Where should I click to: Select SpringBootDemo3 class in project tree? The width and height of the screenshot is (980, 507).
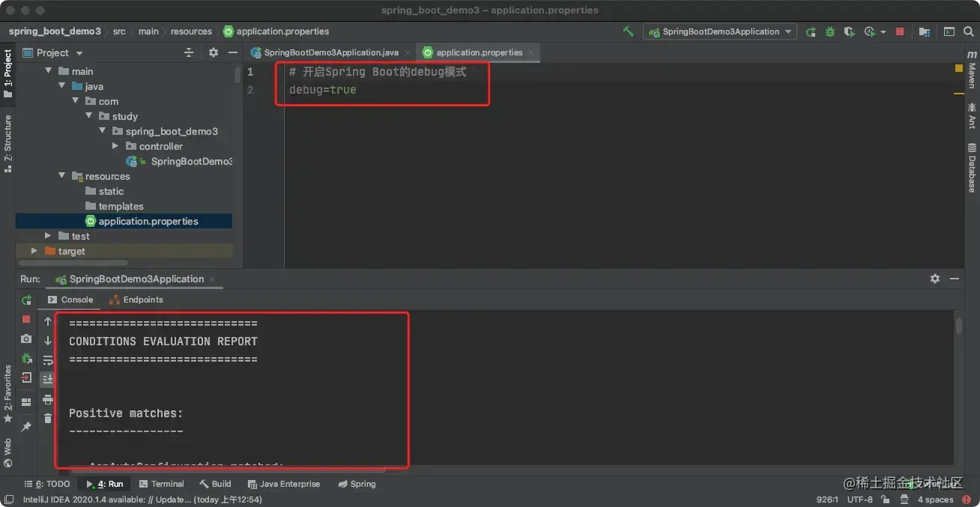click(179, 161)
